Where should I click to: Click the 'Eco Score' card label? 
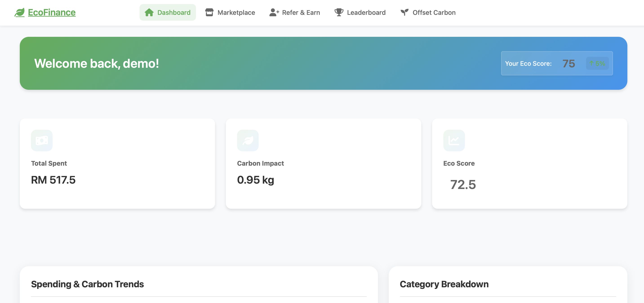pos(459,163)
